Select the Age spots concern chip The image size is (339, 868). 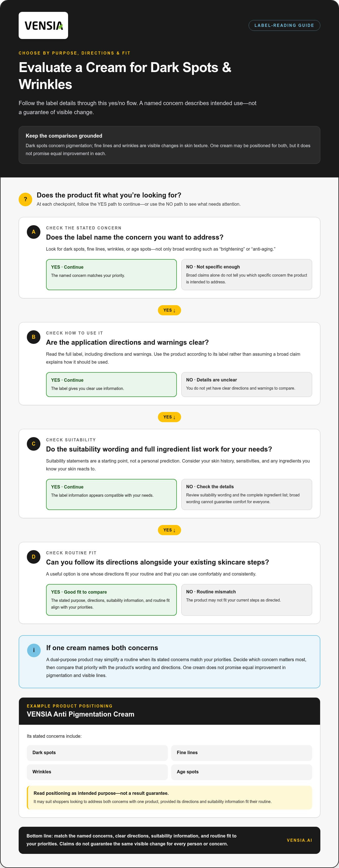pos(241,772)
